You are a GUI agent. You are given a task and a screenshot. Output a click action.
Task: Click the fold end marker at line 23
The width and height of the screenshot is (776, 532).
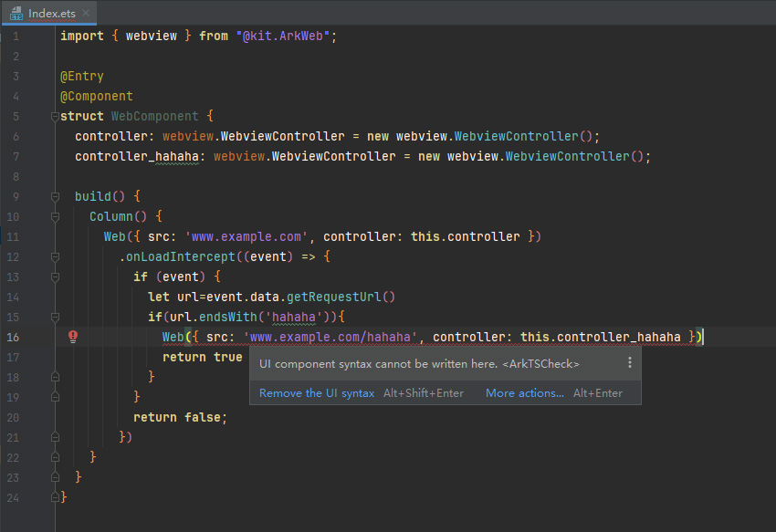[55, 477]
